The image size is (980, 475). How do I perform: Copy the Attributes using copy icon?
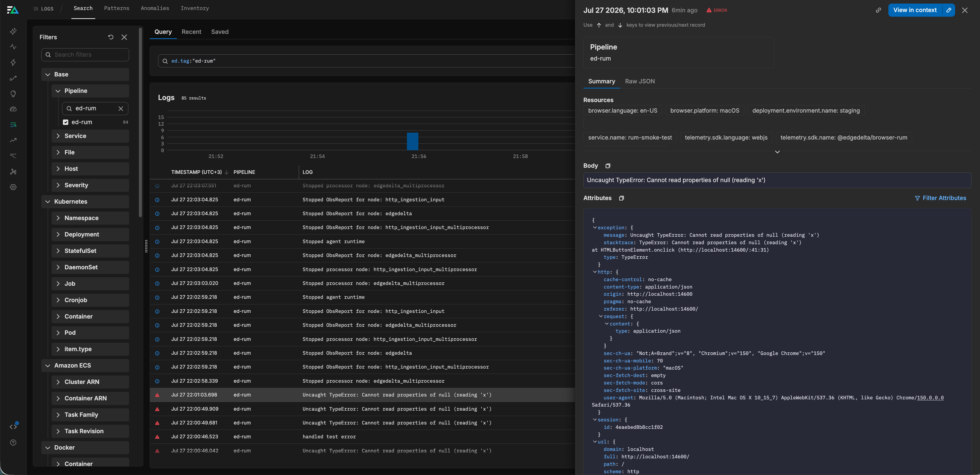click(x=621, y=198)
